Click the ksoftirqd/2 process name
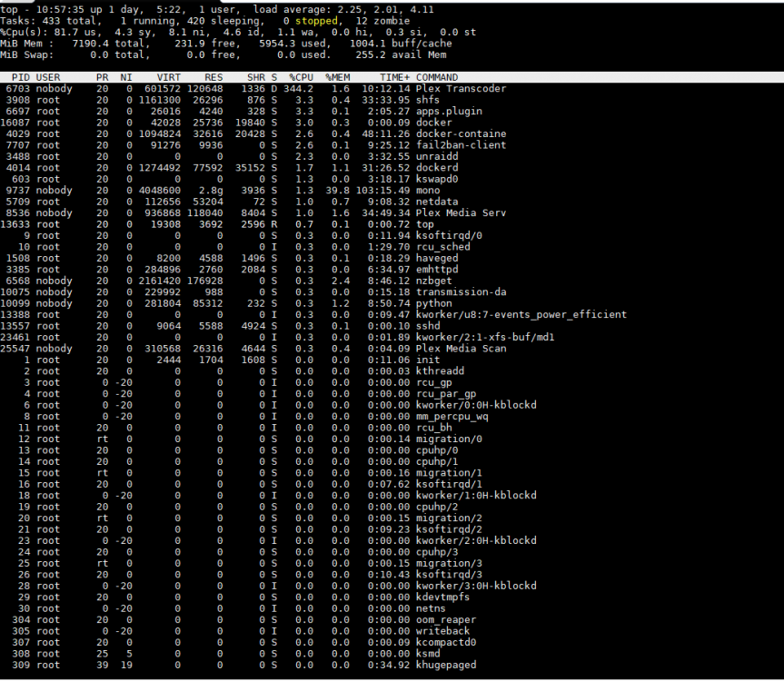Viewport: 784px width, 681px height. coord(449,529)
